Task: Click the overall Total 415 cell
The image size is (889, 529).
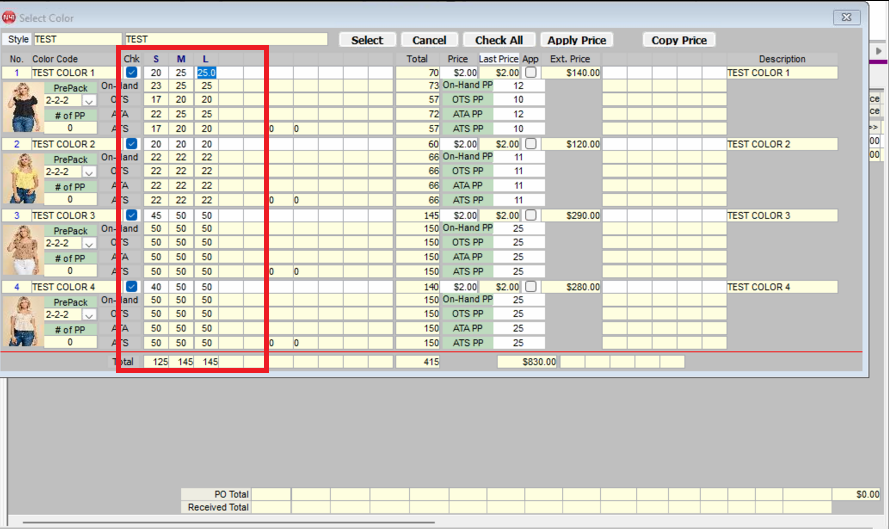Action: [x=418, y=362]
